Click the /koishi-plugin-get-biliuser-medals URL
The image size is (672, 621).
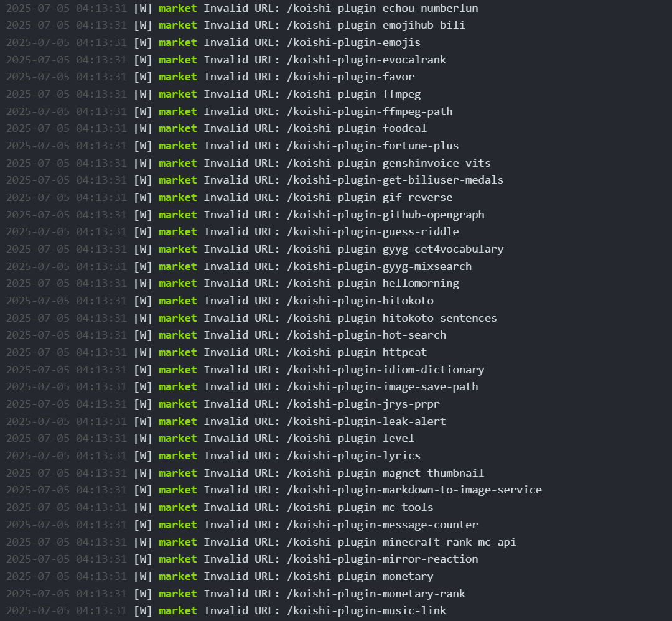tap(395, 180)
